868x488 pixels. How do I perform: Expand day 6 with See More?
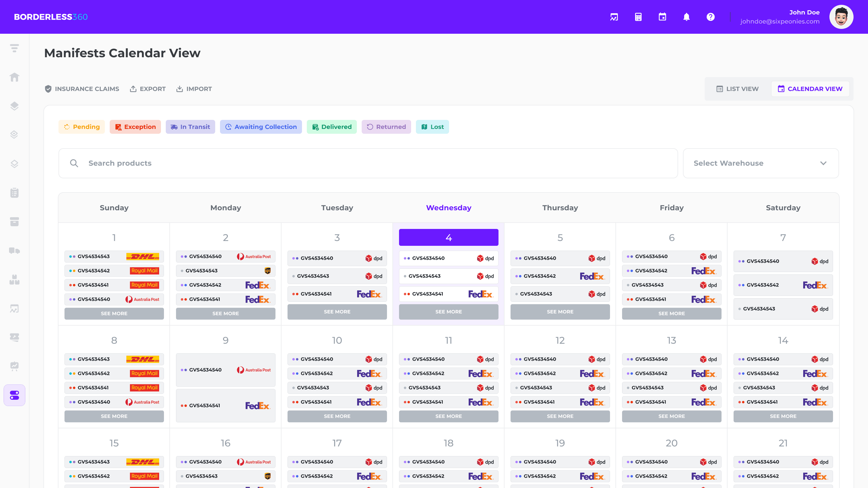[x=671, y=314]
